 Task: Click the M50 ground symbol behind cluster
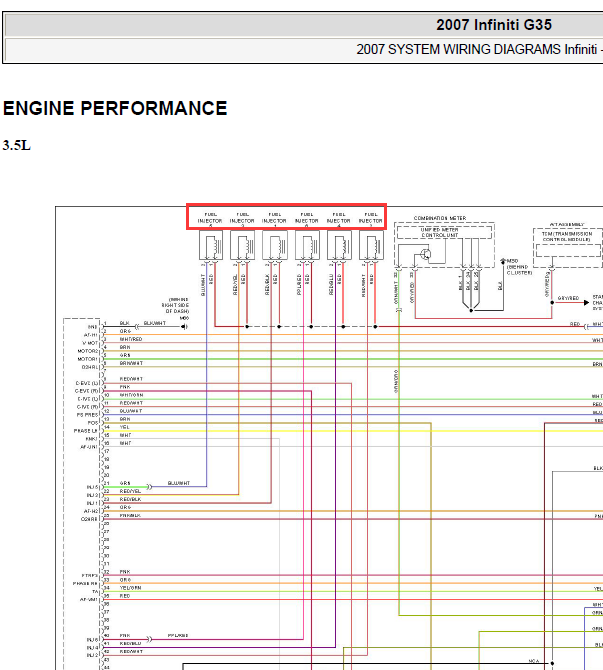503,261
